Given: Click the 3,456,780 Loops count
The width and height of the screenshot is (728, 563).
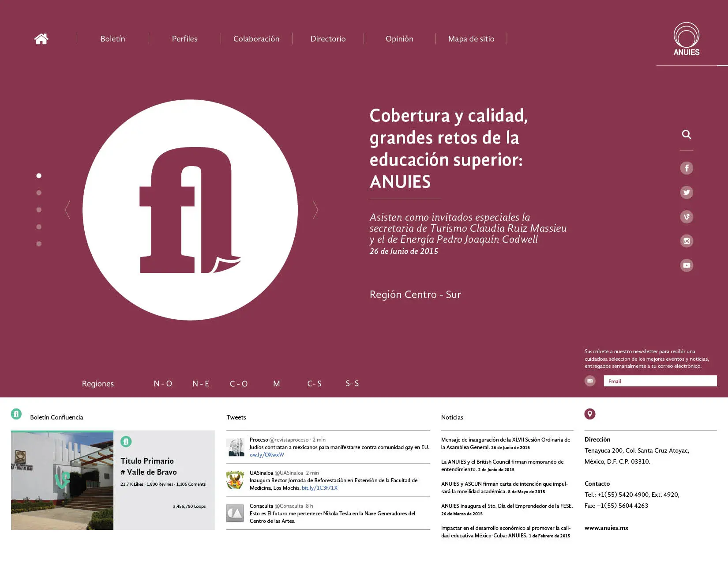Looking at the screenshot, I should [189, 506].
